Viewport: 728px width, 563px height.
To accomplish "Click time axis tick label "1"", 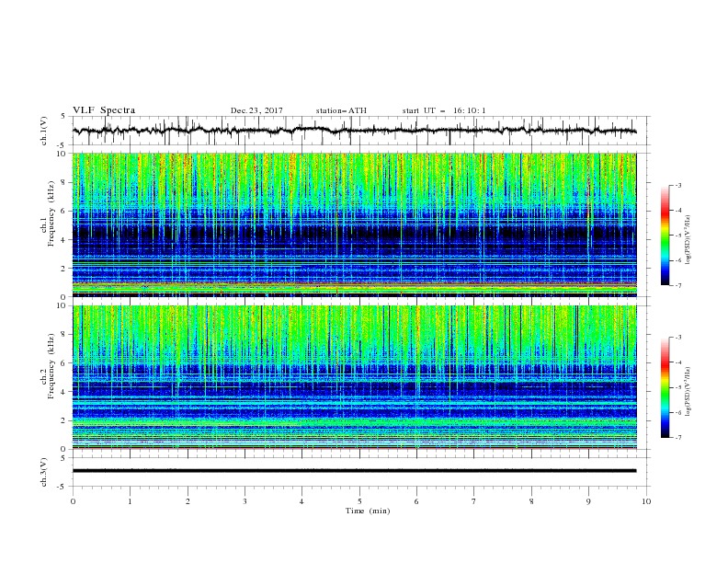I will [130, 501].
